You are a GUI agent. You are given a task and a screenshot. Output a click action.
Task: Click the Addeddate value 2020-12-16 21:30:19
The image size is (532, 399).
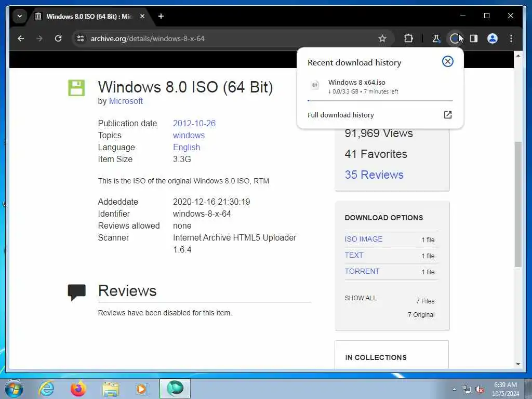211,202
